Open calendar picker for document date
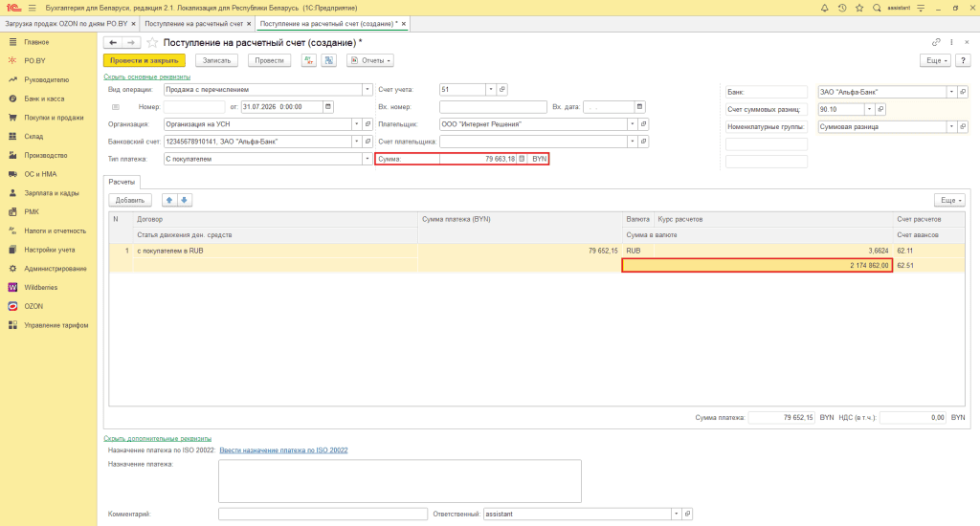 coord(328,107)
